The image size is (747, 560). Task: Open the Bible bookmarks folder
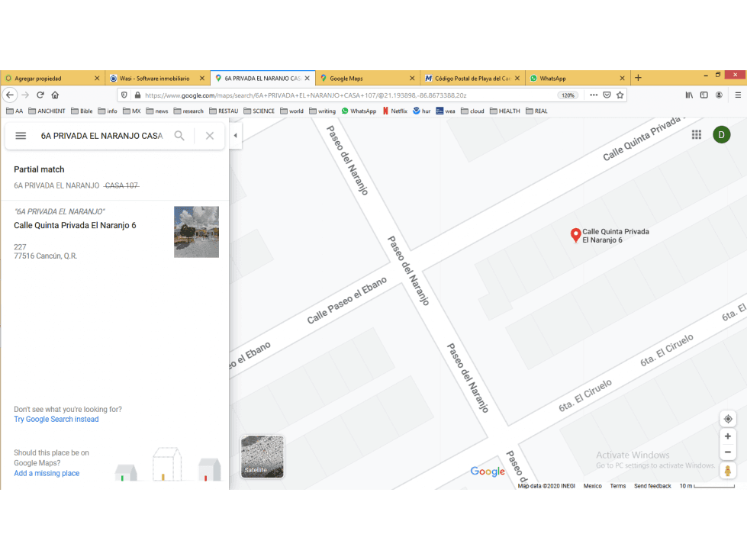point(82,111)
